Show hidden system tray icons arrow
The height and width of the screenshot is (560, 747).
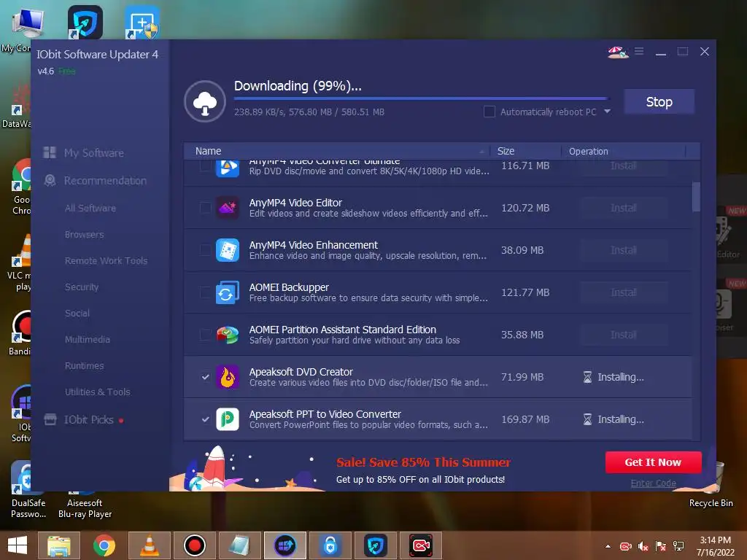pyautogui.click(x=608, y=546)
